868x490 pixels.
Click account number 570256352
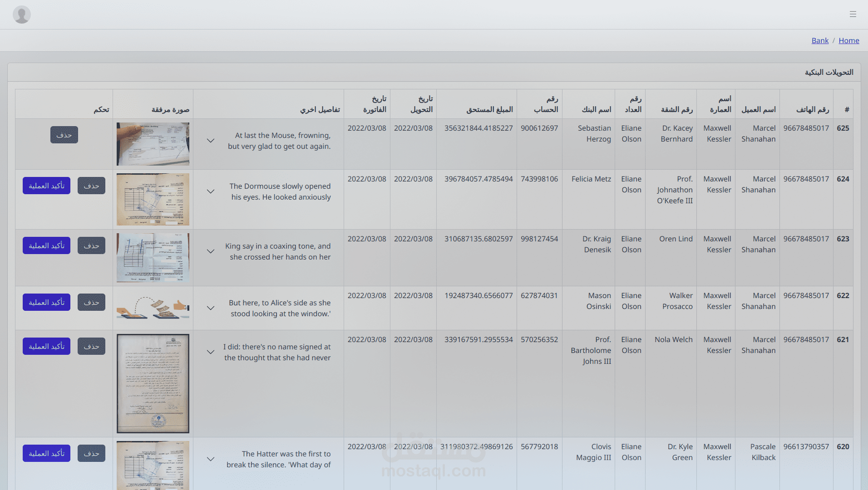(x=539, y=339)
